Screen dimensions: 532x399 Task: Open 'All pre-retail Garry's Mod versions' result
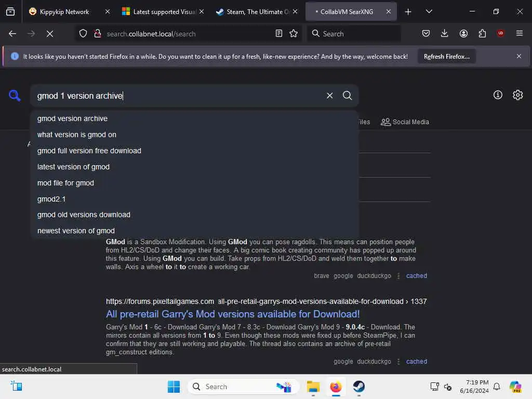pyautogui.click(x=233, y=314)
